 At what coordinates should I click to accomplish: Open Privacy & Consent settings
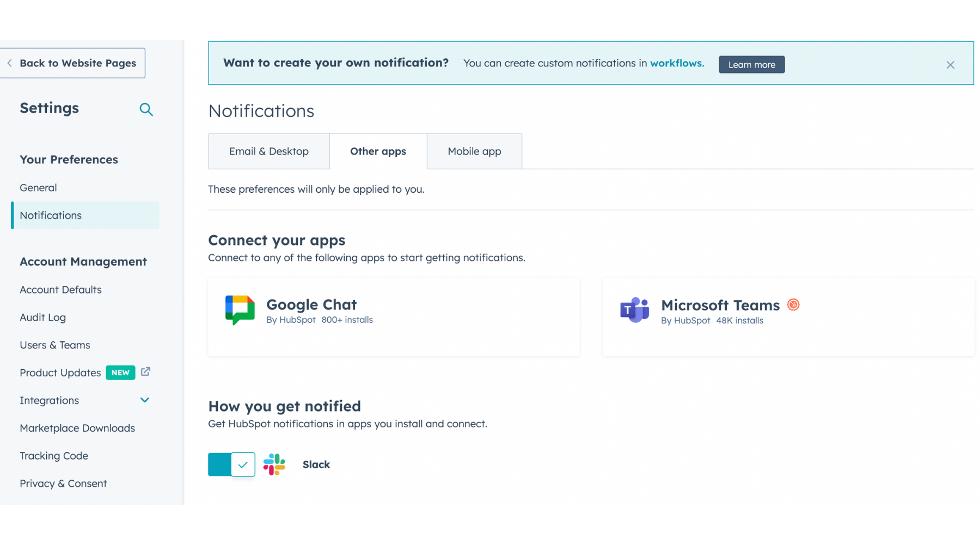(63, 483)
